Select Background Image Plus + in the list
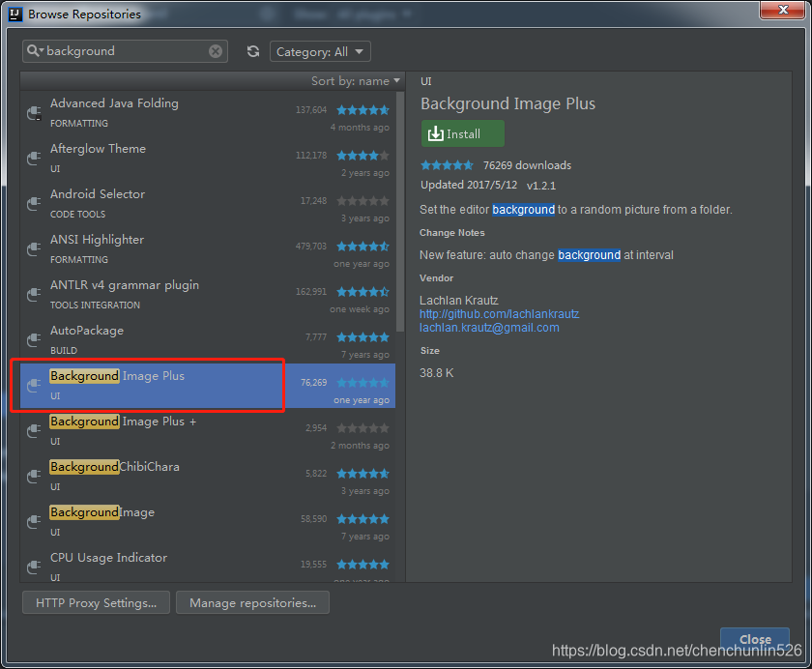Viewport: 812px width, 669px height. tap(208, 431)
